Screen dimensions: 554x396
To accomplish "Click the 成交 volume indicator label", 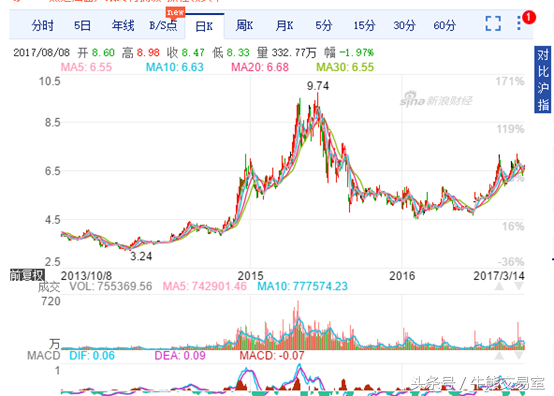I will click(49, 286).
